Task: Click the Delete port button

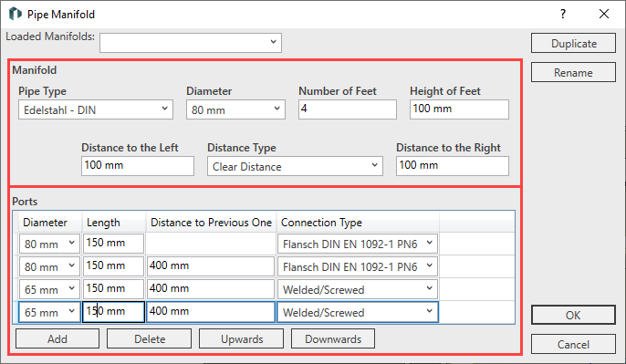Action: tap(150, 338)
